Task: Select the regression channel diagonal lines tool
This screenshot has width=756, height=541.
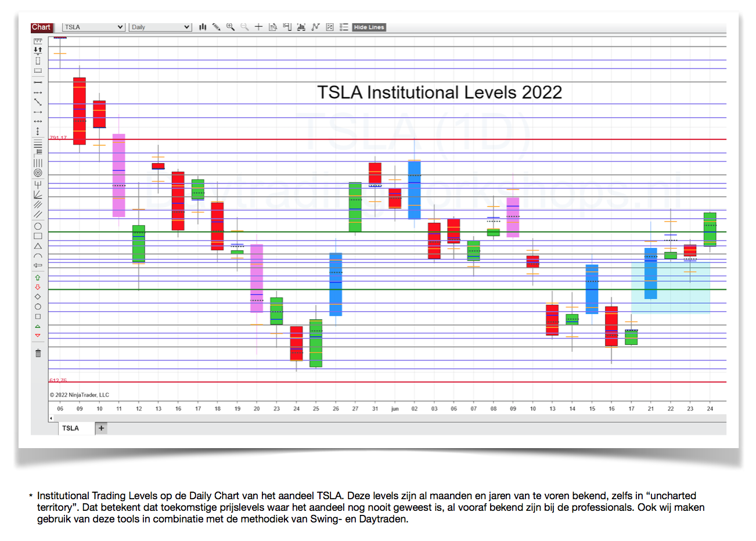Action: [38, 204]
